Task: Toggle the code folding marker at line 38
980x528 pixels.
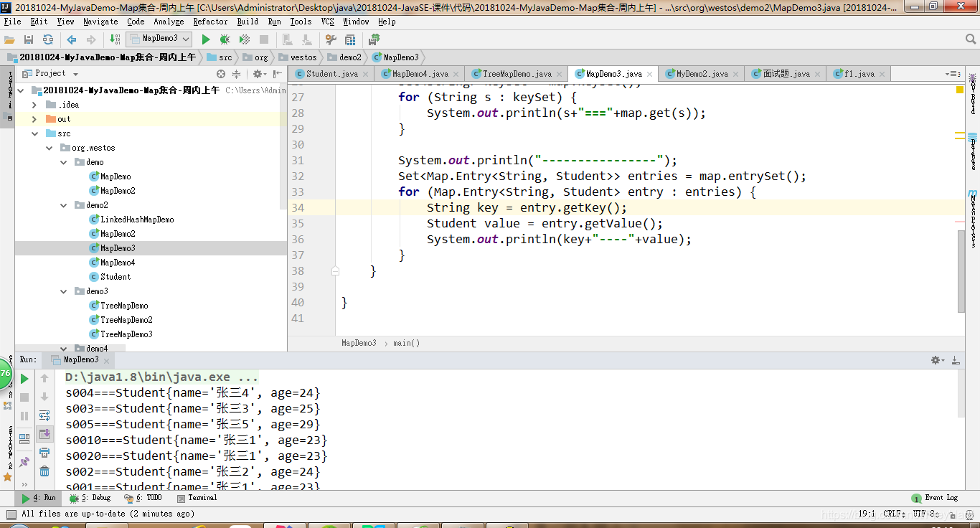Action: tap(335, 271)
